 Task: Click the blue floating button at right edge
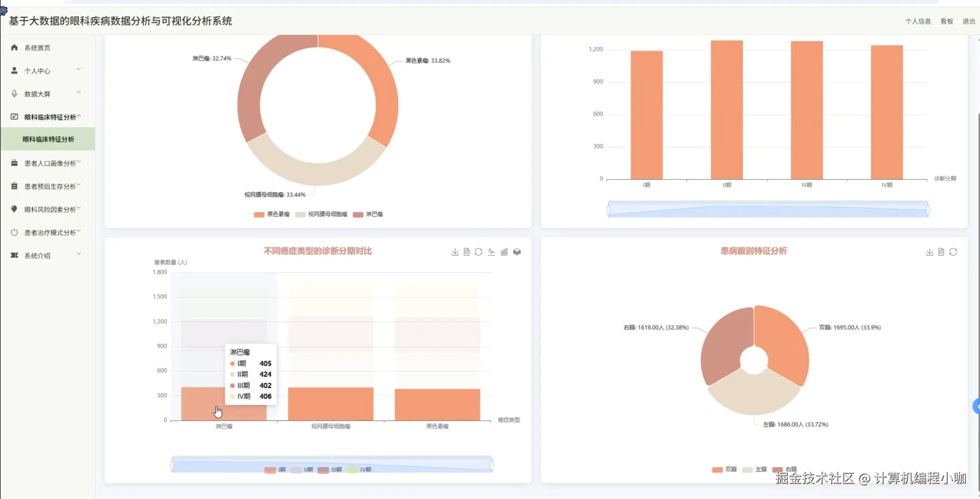coord(976,407)
